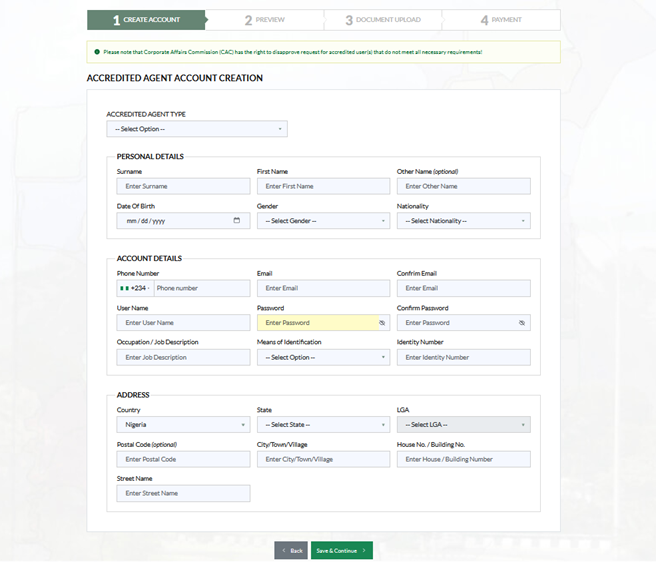Click the 'ACCOUNT DETAILS' section title
The height and width of the screenshot is (562, 656).
pyautogui.click(x=149, y=258)
